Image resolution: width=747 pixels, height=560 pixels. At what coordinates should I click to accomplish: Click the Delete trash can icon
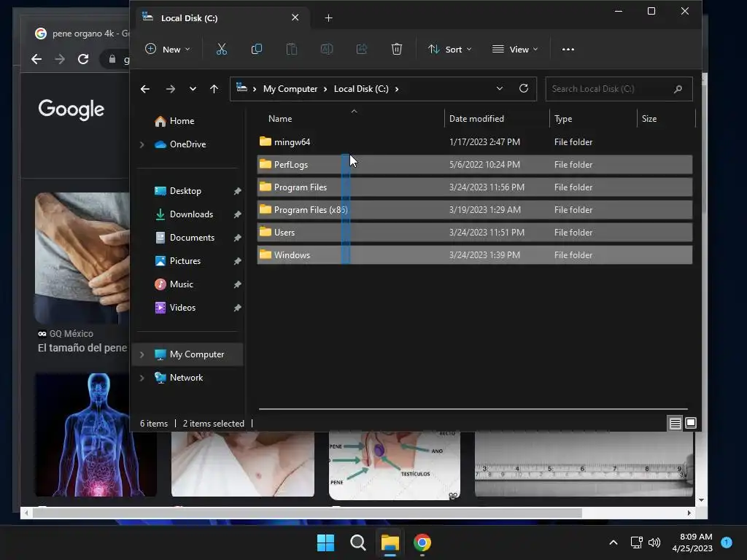[x=397, y=49]
